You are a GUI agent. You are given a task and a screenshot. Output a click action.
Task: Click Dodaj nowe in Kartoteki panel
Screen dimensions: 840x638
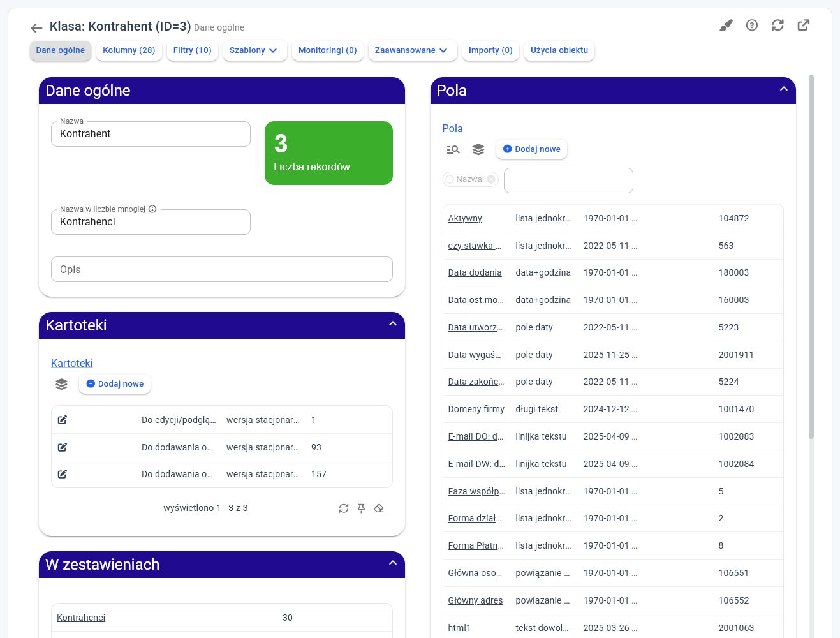tap(115, 384)
